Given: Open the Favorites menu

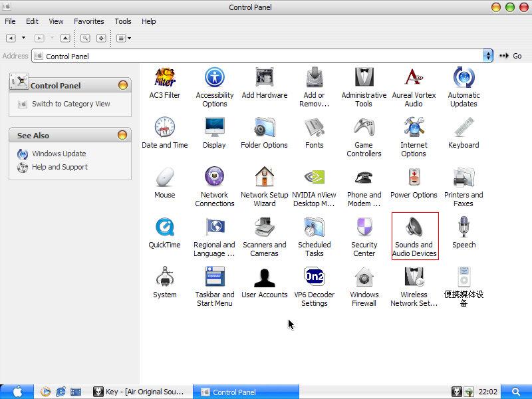Looking at the screenshot, I should [89, 21].
